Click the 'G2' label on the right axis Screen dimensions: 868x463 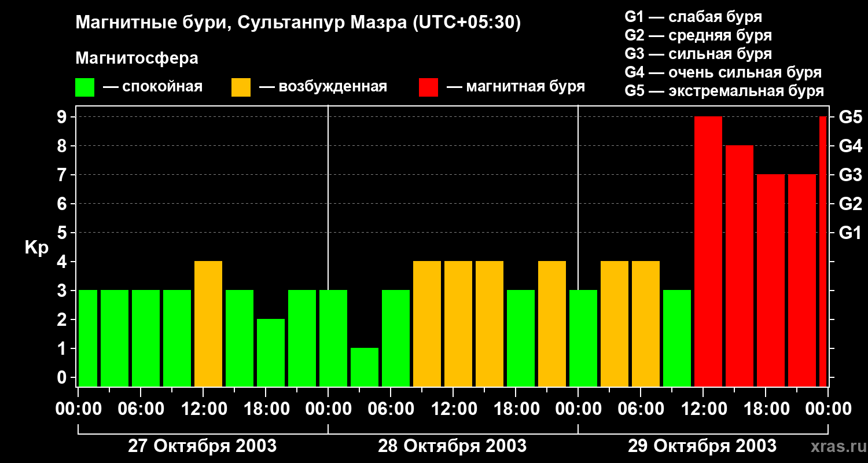point(851,204)
